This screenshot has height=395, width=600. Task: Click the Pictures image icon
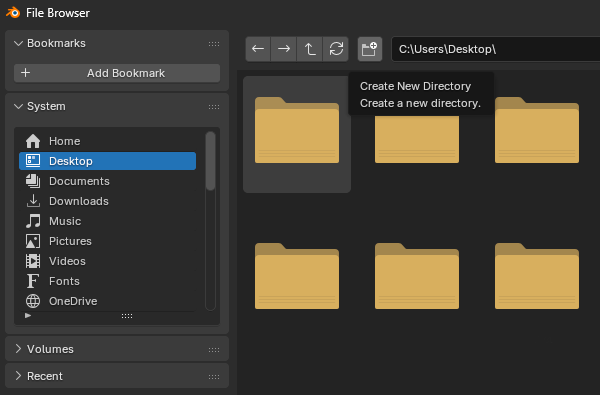coord(33,241)
